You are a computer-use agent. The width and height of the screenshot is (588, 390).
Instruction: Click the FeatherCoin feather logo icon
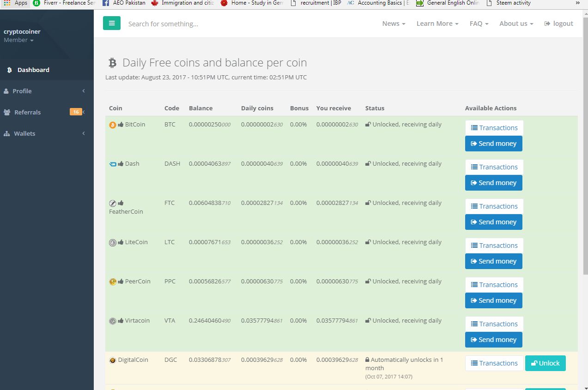[113, 203]
